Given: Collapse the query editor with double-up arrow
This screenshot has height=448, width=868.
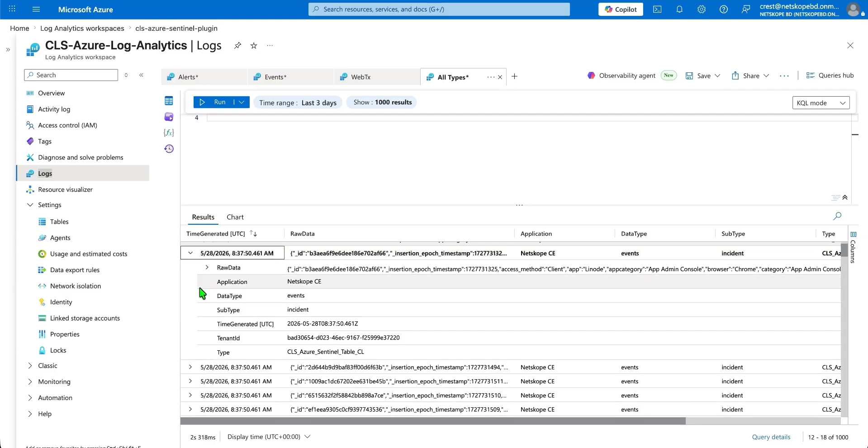Looking at the screenshot, I should pos(845,198).
